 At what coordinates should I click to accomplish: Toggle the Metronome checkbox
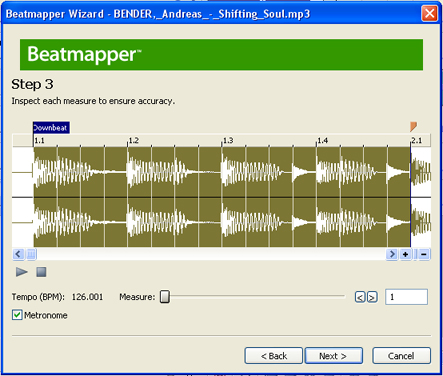(x=17, y=315)
